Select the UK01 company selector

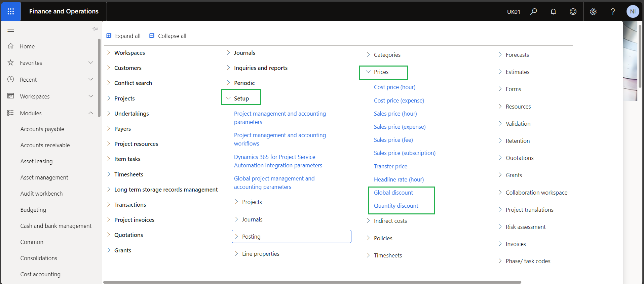[514, 12]
